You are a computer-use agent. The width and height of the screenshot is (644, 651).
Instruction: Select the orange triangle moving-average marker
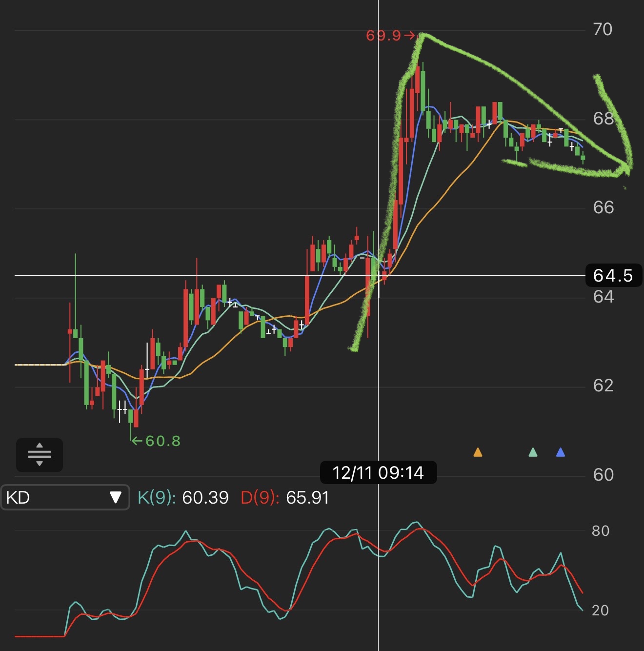click(x=478, y=452)
